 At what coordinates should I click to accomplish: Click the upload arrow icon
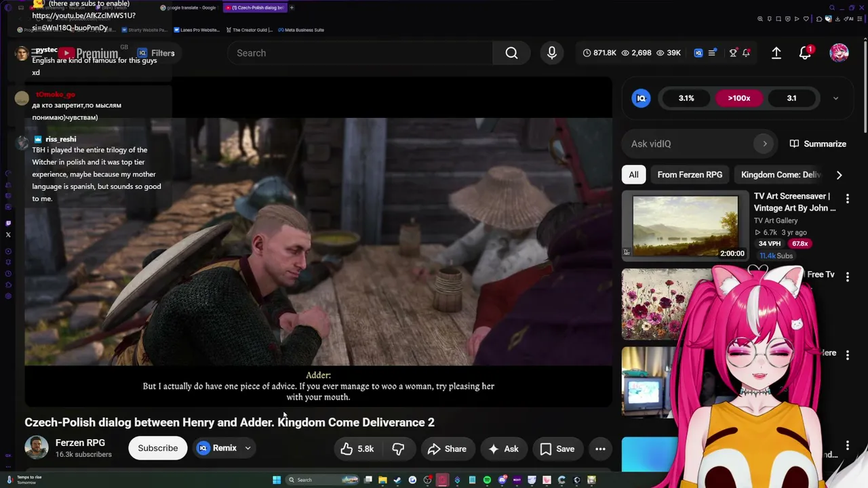click(x=776, y=53)
